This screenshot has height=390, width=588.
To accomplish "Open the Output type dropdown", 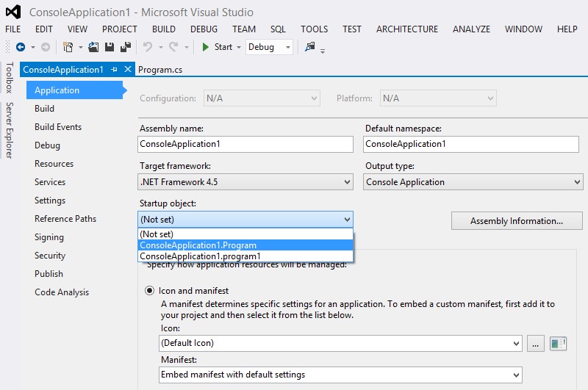I will [x=473, y=182].
